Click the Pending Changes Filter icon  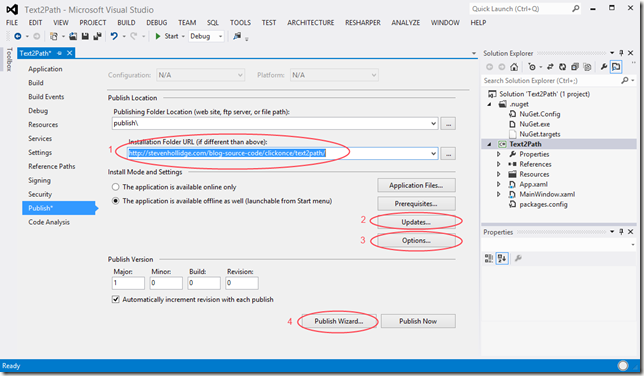(x=532, y=67)
